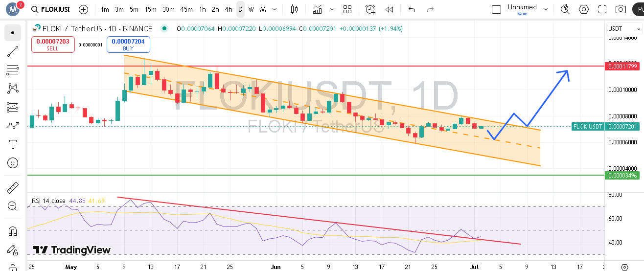Click the Save link under Unnamed

522,14
